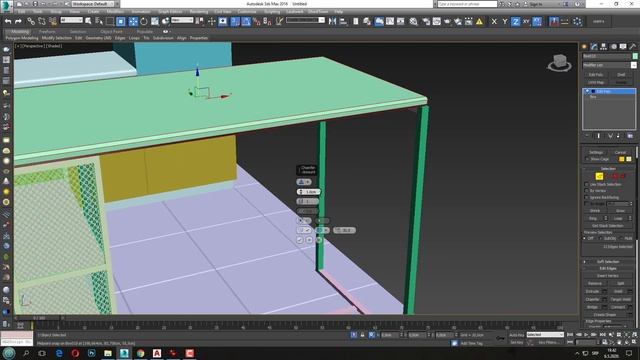Click the Mirror tool icon
Viewport: 640px width, 360px height.
click(x=332, y=21)
